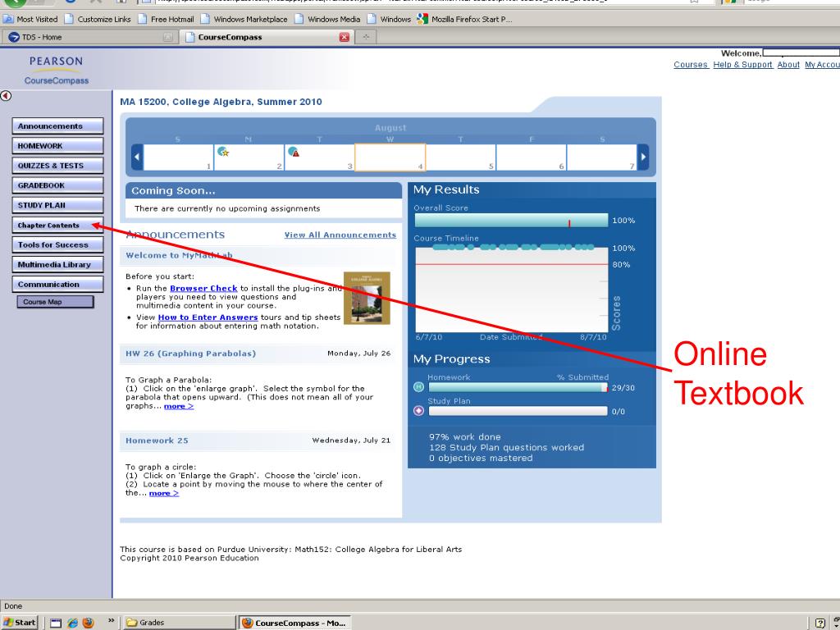Open Windows Marketplace bookmark
Image resolution: width=840 pixels, height=630 pixels.
click(x=244, y=20)
